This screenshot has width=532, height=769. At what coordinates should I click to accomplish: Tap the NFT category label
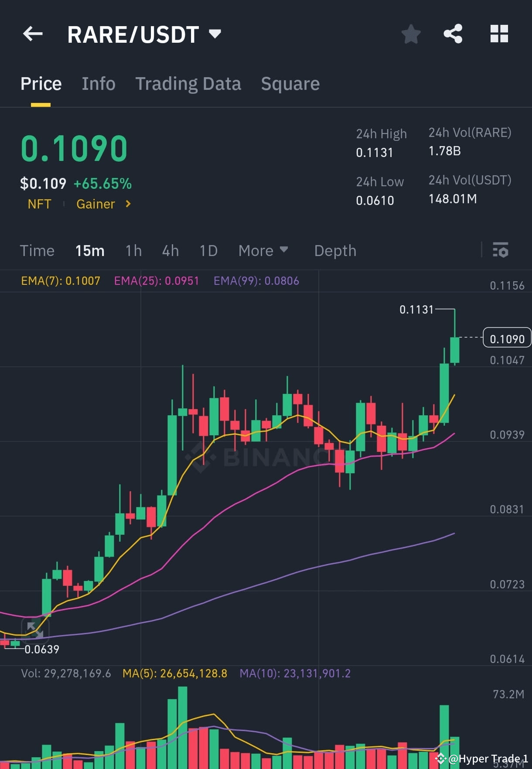(x=39, y=204)
